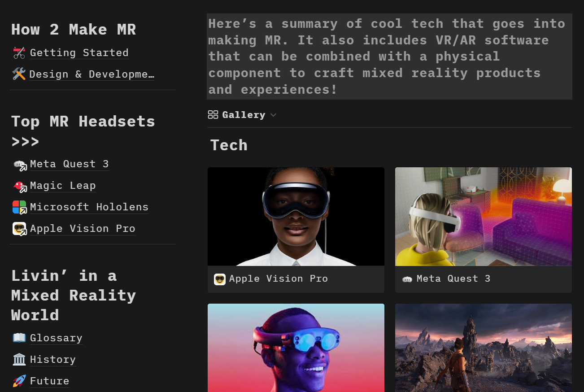Image resolution: width=584 pixels, height=392 pixels.
Task: Click the highlighted summary paragraph about MR tech
Action: point(389,57)
